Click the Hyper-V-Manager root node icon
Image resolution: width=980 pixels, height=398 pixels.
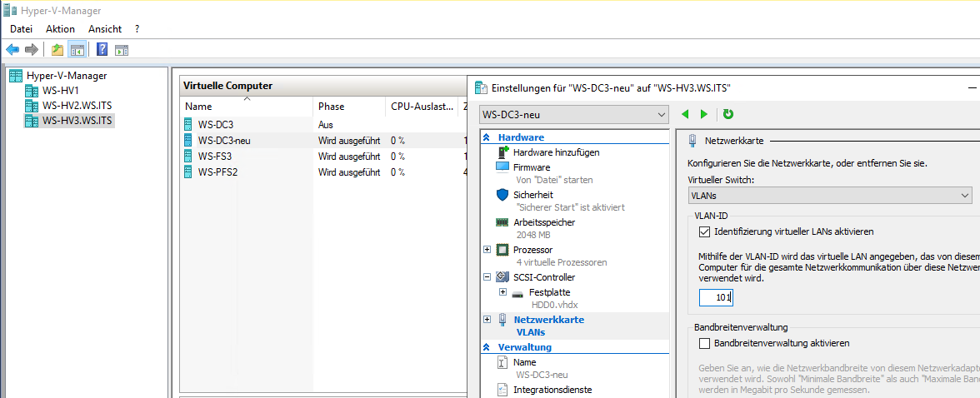point(17,76)
